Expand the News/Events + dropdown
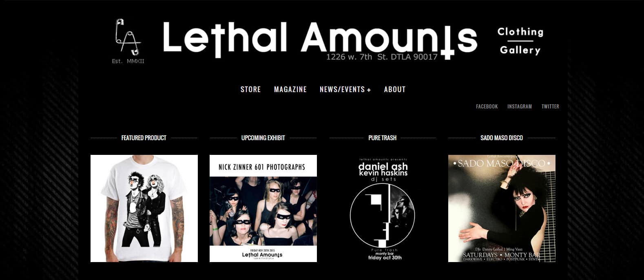 [x=345, y=89]
